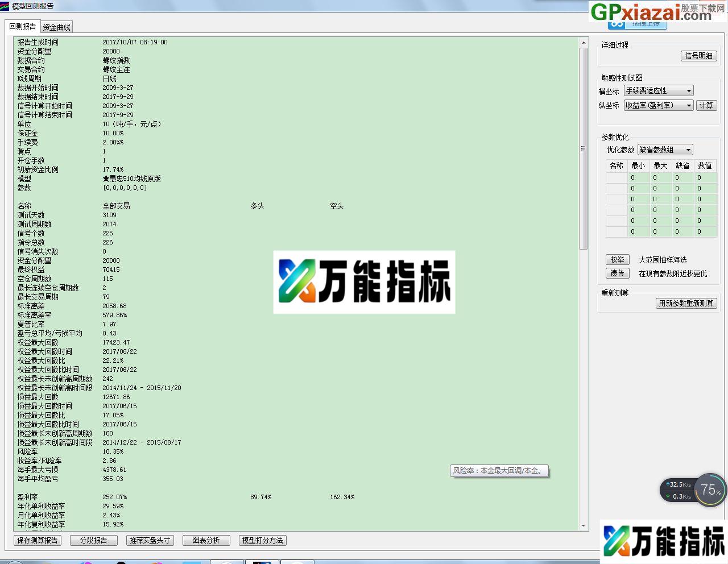
Task: Open the pink app icon on the taskbar
Action: (86, 562)
